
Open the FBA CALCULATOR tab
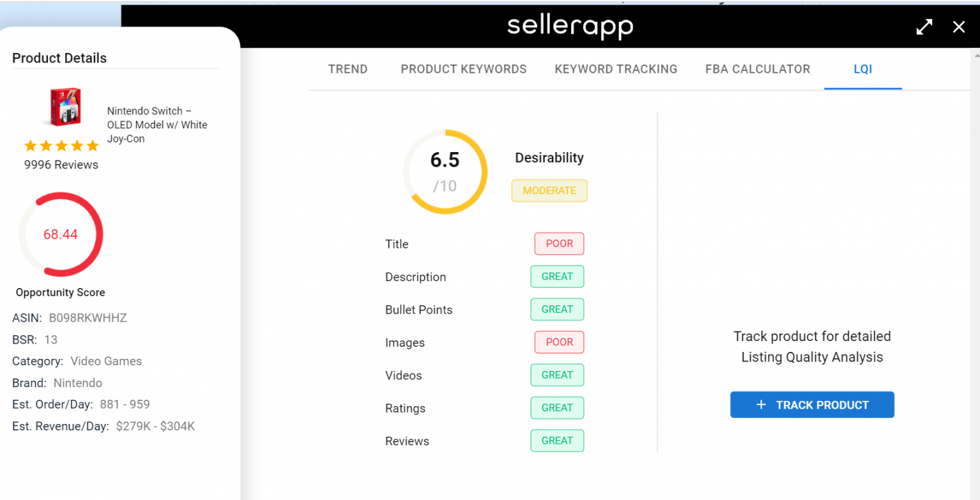[757, 69]
